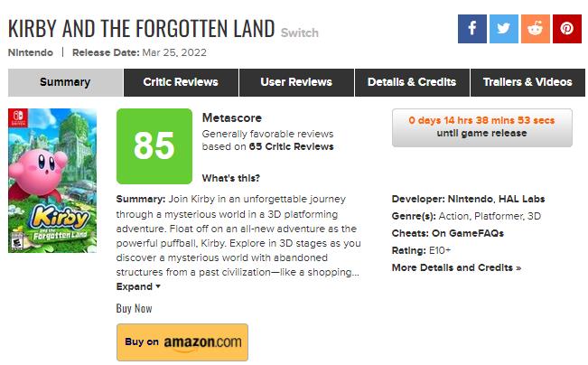This screenshot has width=588, height=365.
Task: Click the Nintendo publisher link
Action: 30,52
